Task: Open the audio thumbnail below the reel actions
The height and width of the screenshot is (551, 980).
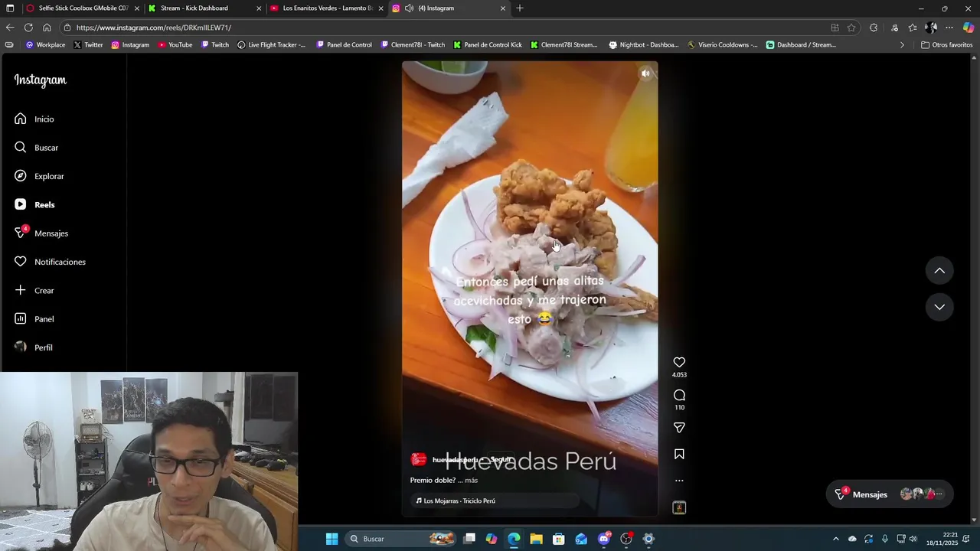Action: pyautogui.click(x=679, y=507)
